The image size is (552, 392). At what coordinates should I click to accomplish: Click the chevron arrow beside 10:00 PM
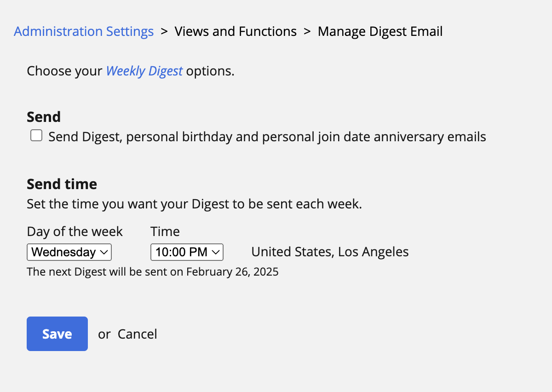(215, 252)
